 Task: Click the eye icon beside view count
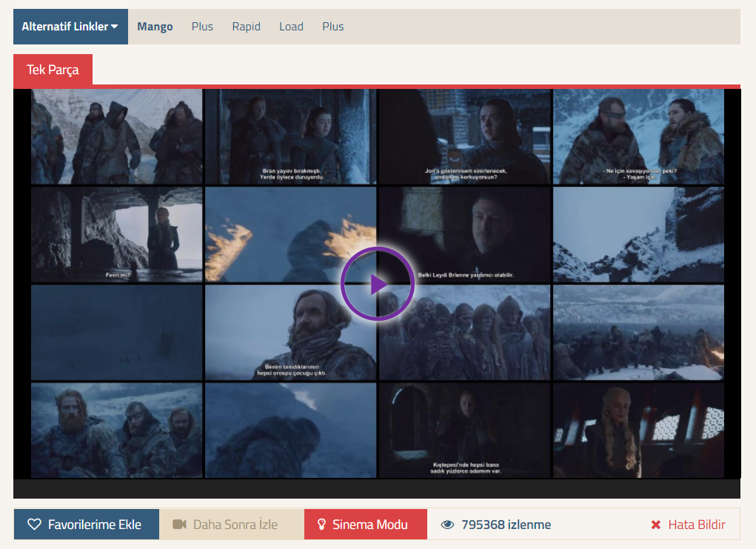447,525
